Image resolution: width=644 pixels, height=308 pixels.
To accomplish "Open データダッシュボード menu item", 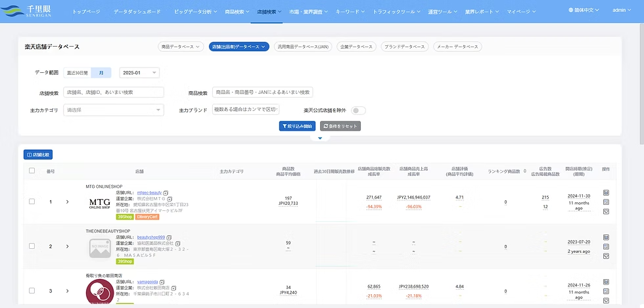I will pyautogui.click(x=137, y=12).
